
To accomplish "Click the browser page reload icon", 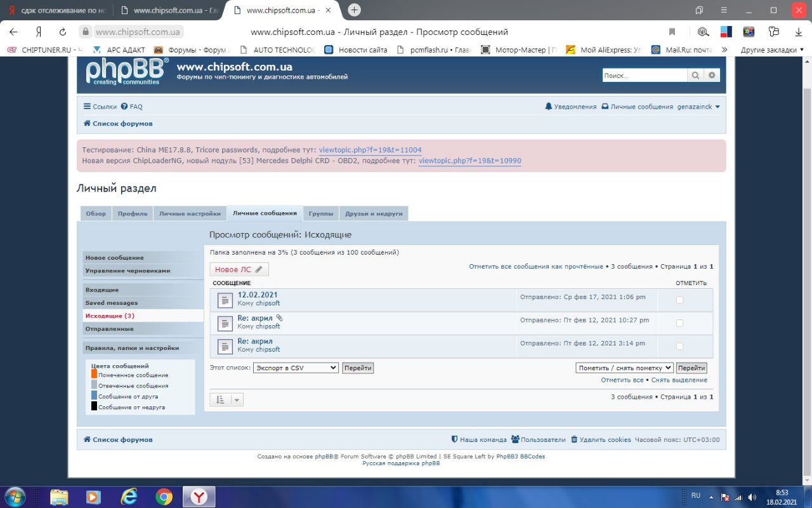I will pos(63,32).
